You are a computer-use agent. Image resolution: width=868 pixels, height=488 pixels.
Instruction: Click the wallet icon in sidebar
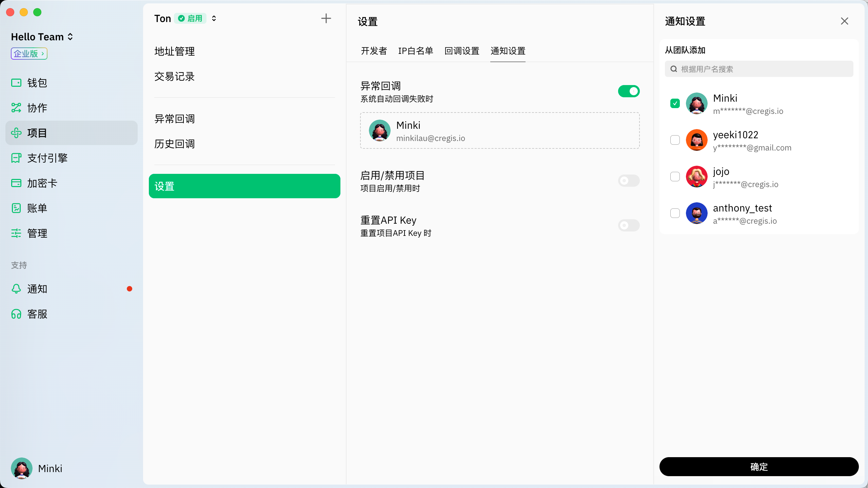[16, 83]
